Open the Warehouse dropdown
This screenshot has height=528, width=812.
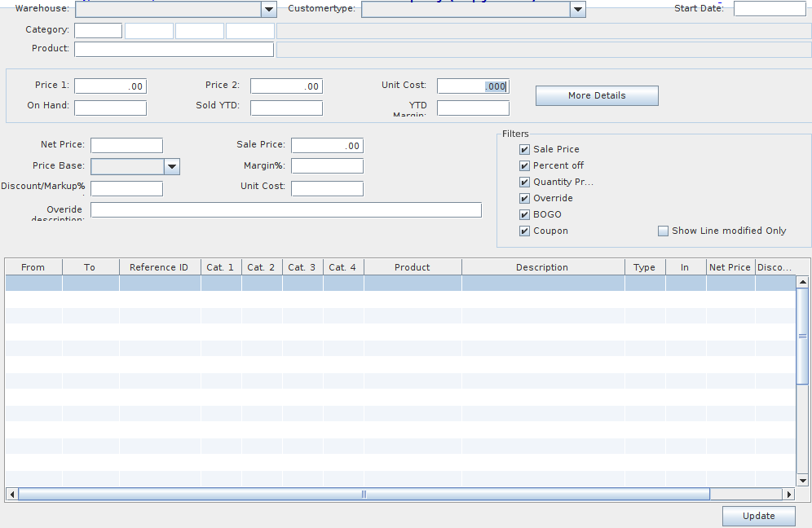point(269,9)
